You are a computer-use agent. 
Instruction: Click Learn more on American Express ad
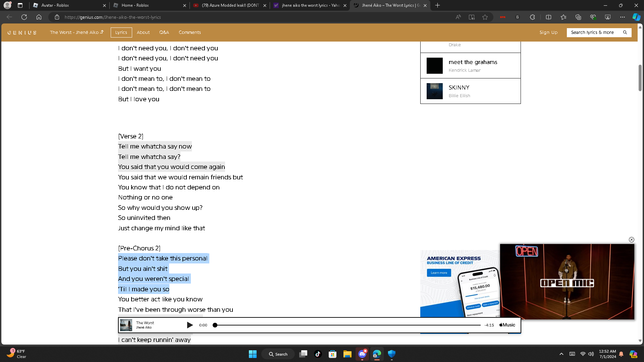[x=439, y=273]
